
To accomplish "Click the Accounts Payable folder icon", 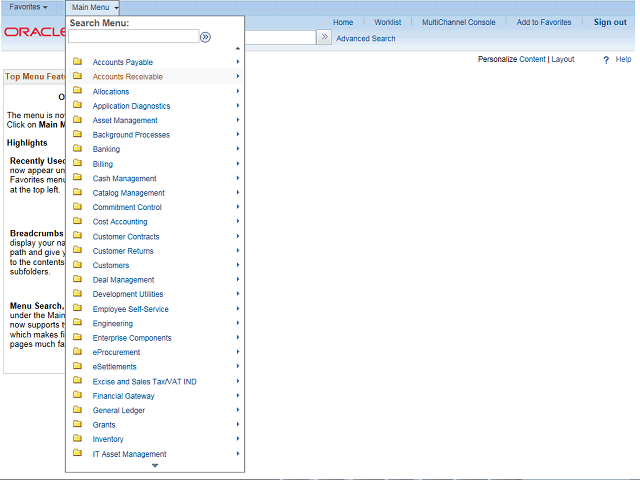I will click(x=77, y=62).
